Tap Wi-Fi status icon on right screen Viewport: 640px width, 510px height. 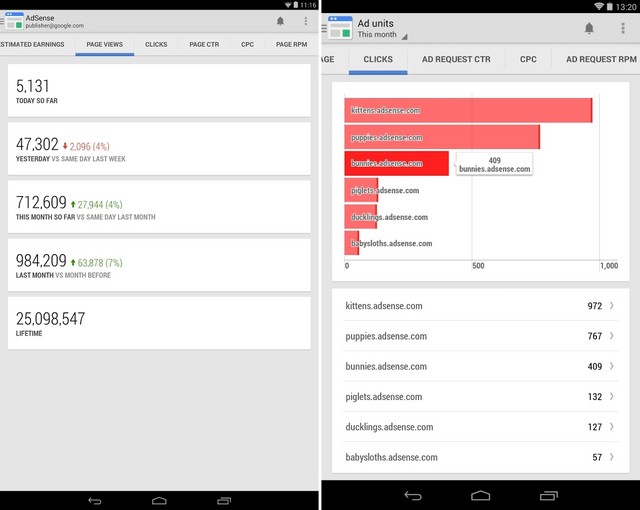(x=599, y=6)
